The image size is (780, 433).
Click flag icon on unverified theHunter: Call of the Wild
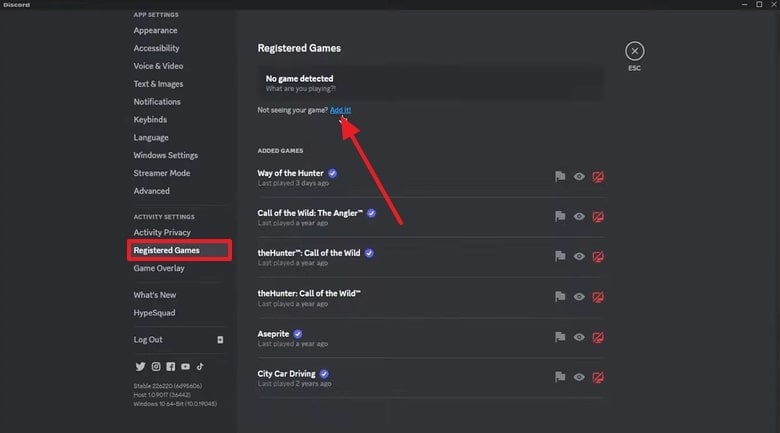click(x=560, y=297)
